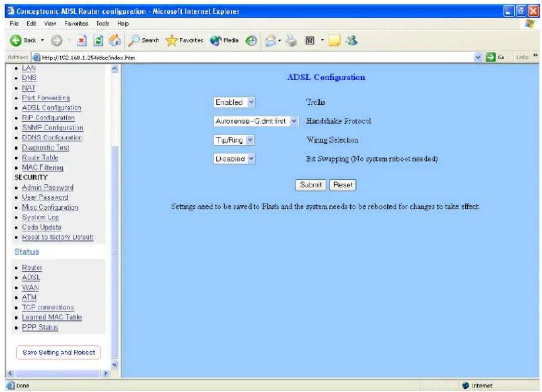Open the Code Update link
The width and height of the screenshot is (542, 392).
(x=42, y=228)
